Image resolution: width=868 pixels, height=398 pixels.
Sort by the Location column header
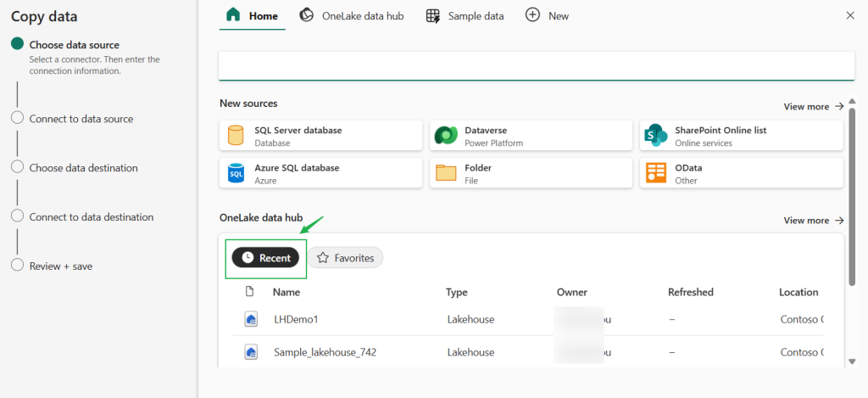798,292
